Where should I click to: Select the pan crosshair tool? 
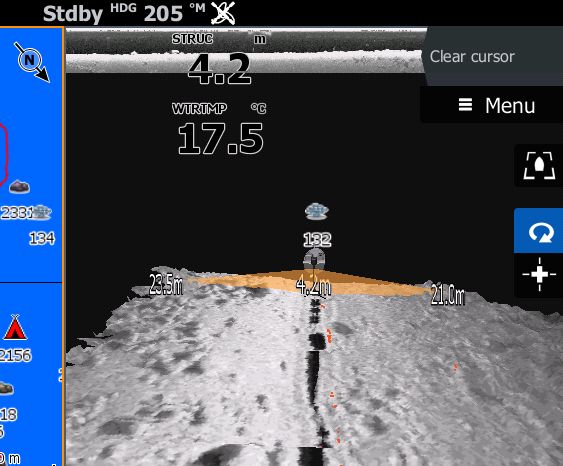pyautogui.click(x=539, y=275)
